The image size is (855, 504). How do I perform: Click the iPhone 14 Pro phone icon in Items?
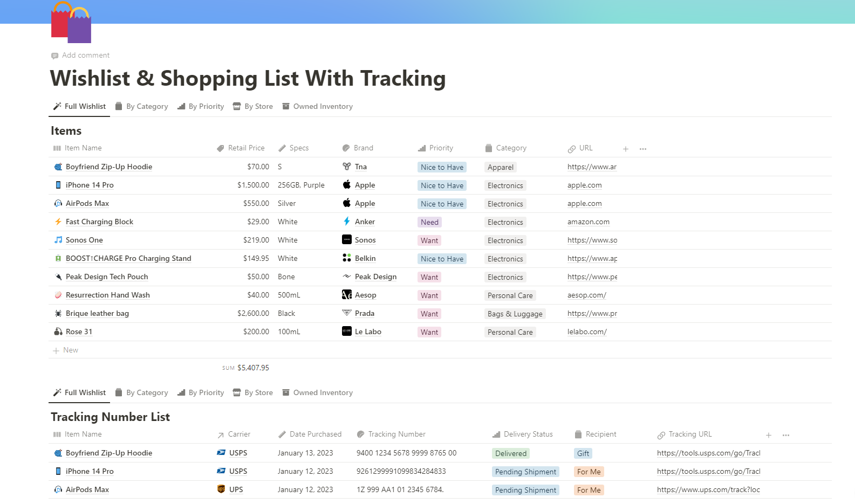(58, 185)
